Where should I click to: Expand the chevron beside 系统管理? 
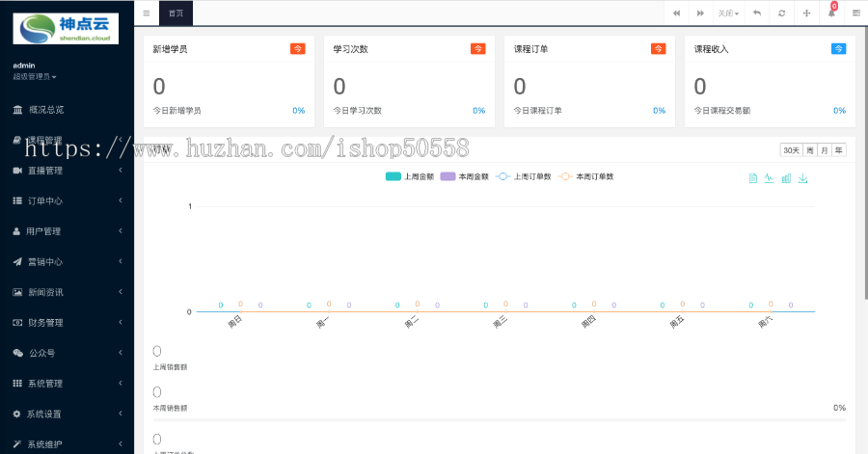tap(121, 383)
